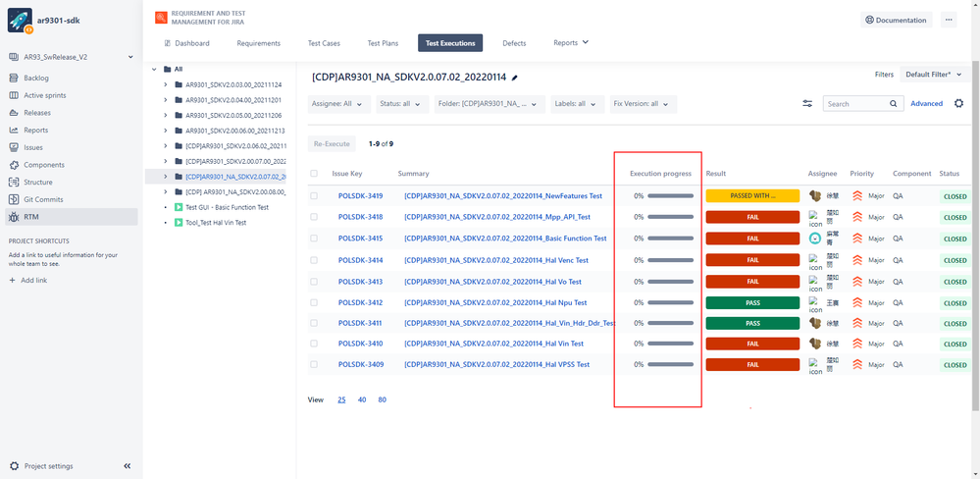Screen dimensions: 980x479
Task: Check the box for POLSDK-3410
Action: [x=314, y=344]
